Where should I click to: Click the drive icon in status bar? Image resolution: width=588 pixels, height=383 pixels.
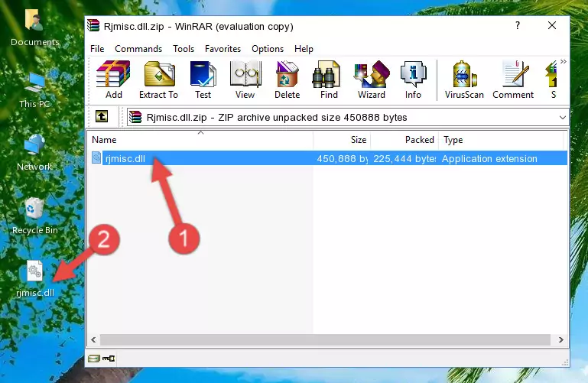[x=94, y=359]
